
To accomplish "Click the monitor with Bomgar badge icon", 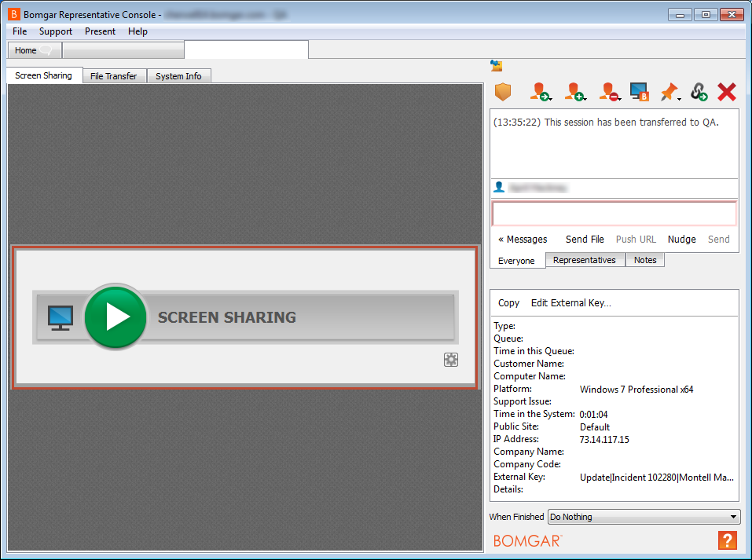I will tap(639, 93).
